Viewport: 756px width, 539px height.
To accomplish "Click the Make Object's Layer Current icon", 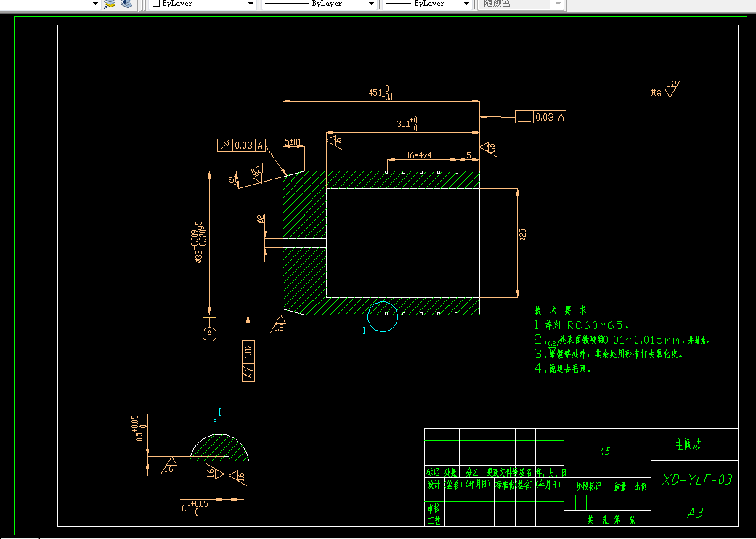I will (x=110, y=4).
